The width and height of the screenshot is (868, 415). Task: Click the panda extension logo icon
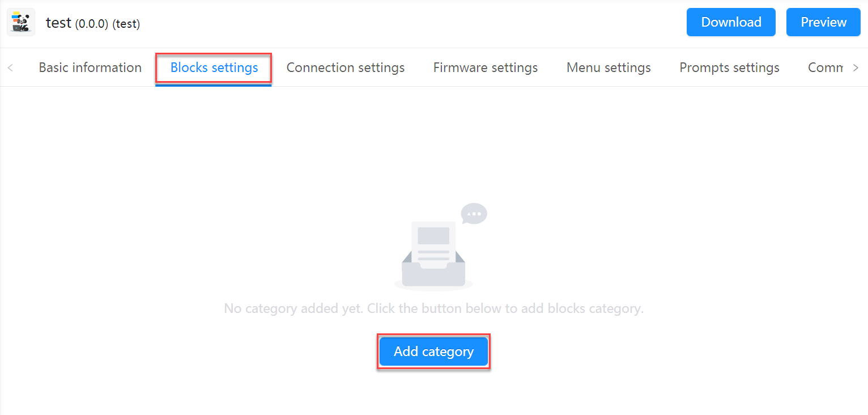[21, 23]
